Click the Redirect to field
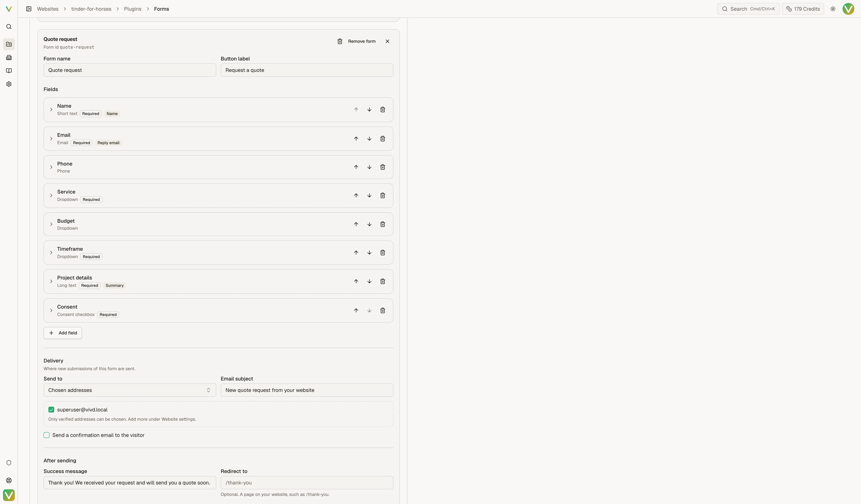 tap(307, 482)
